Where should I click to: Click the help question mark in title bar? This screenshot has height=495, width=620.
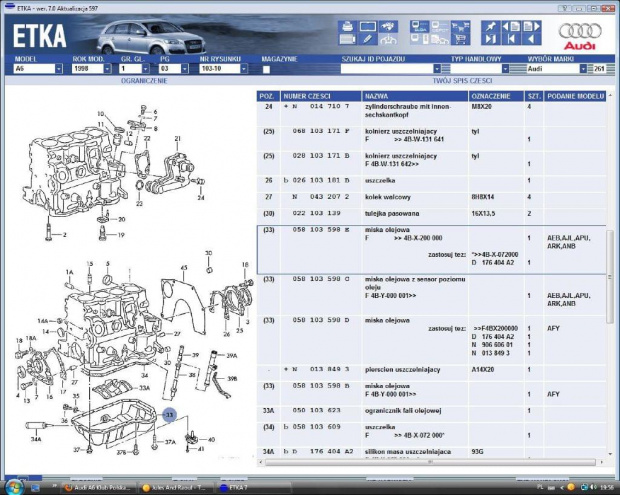tap(565, 8)
